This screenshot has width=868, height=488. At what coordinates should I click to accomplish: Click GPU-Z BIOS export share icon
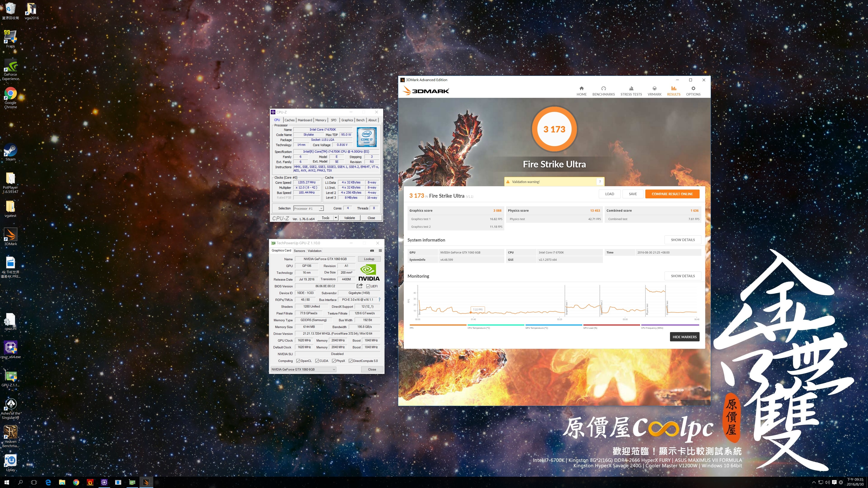tap(360, 286)
